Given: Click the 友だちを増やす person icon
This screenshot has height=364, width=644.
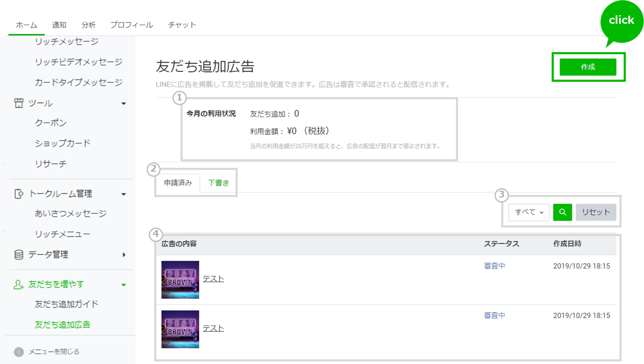Looking at the screenshot, I should pyautogui.click(x=19, y=284).
